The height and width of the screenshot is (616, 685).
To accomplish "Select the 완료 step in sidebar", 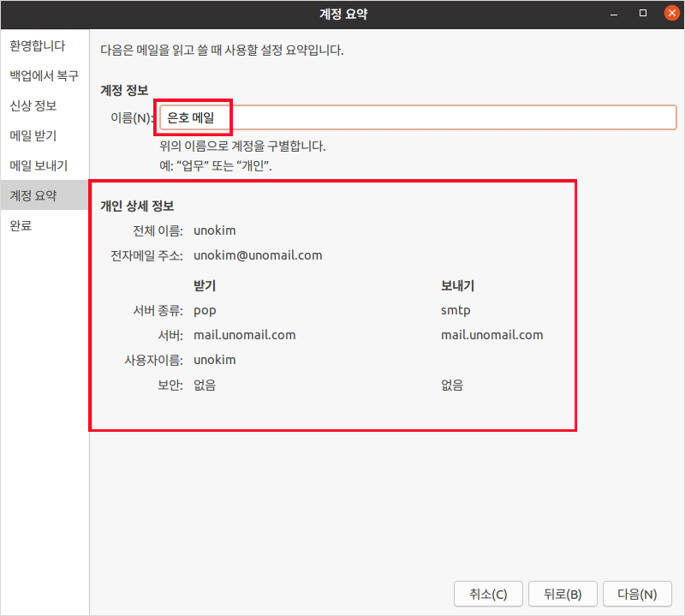I will point(45,225).
